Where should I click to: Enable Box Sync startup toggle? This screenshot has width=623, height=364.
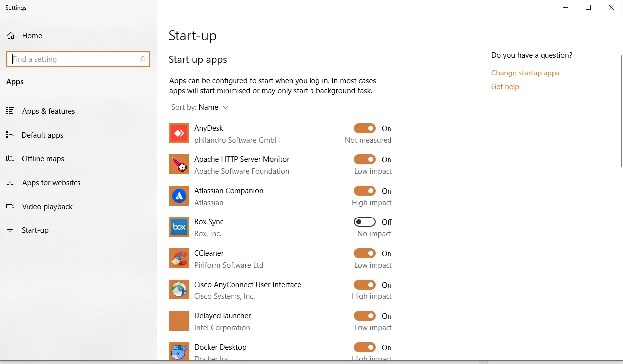[x=365, y=222]
